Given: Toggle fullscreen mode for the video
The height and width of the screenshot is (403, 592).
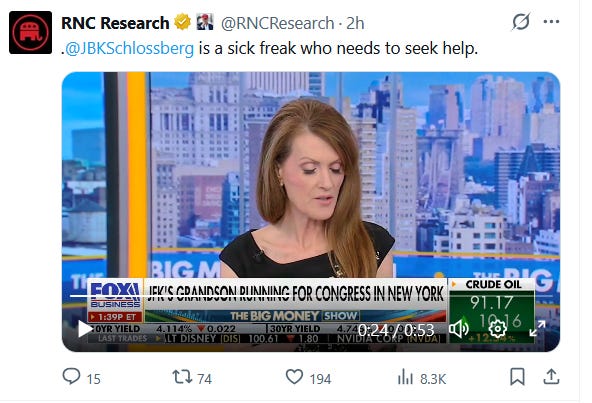Looking at the screenshot, I should [537, 329].
